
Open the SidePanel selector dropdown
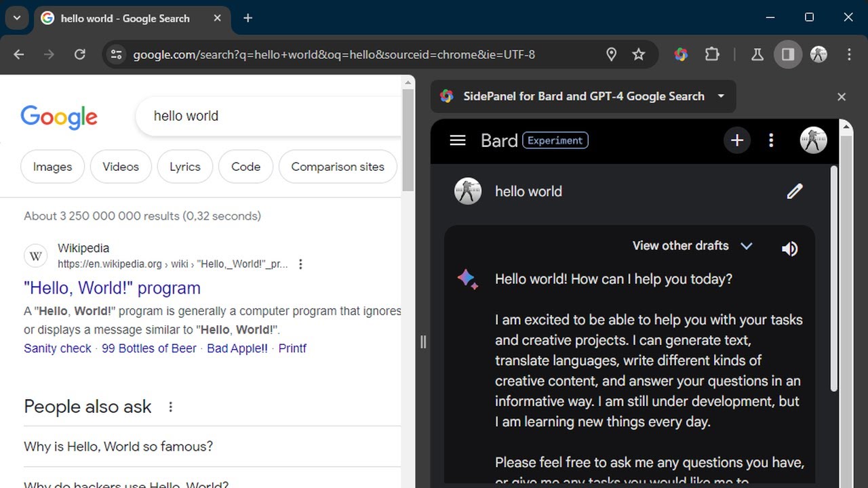click(x=721, y=96)
